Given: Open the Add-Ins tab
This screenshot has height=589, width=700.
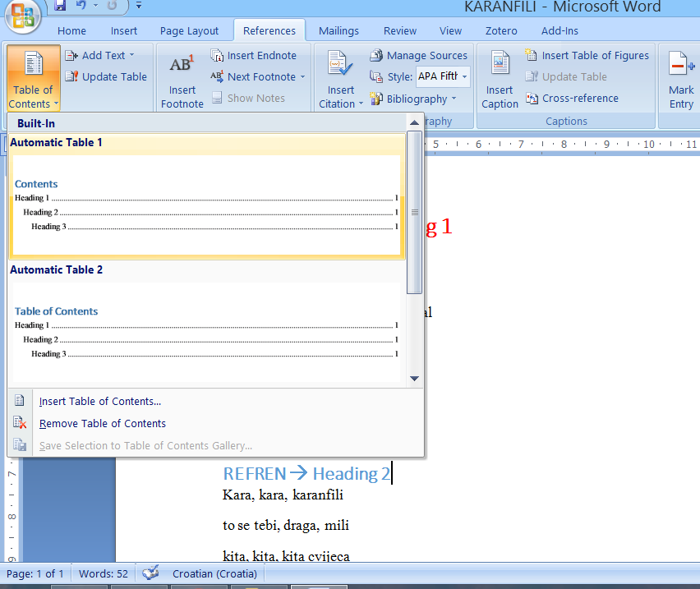Looking at the screenshot, I should pos(560,30).
